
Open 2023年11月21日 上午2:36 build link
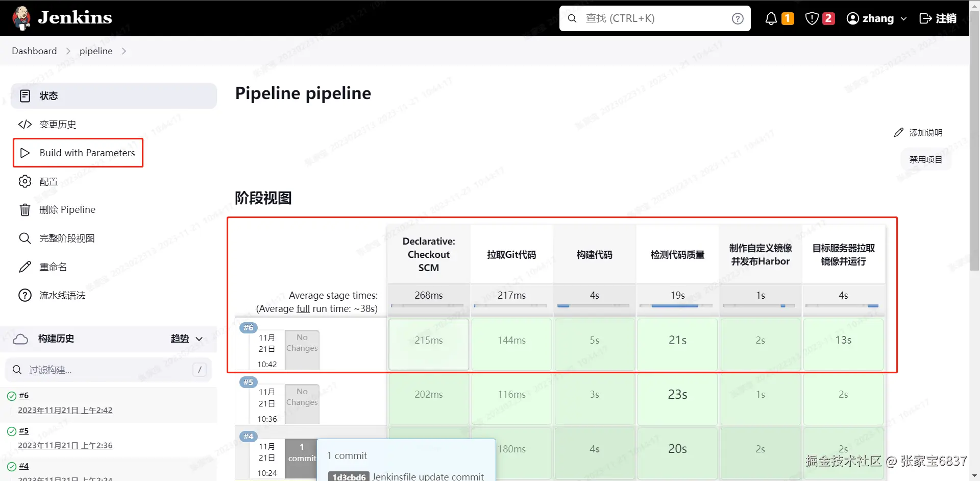point(65,445)
